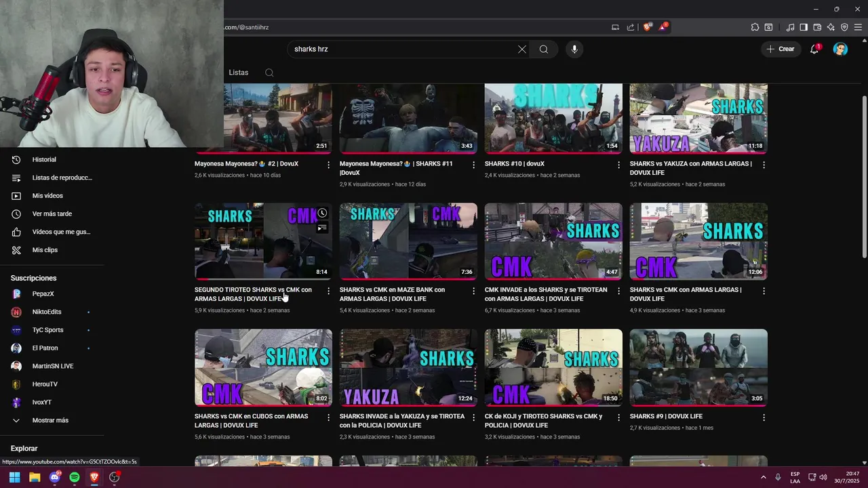Open the Brave playlist music note icon
The width and height of the screenshot is (868, 488).
790,27
